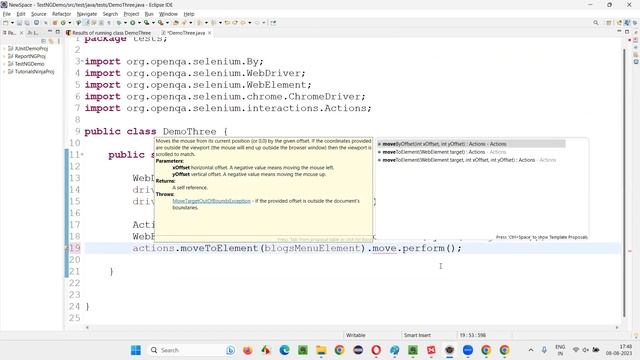Screen dimensions: 640x360
Task: Click the ENG IN language indicator
Action: pos(560,350)
